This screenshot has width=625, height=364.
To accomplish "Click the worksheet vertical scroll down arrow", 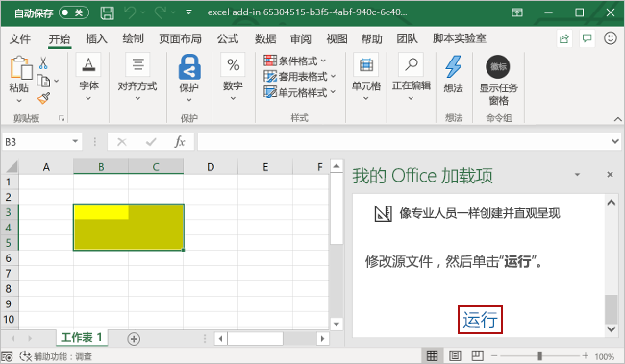I will 337,324.
